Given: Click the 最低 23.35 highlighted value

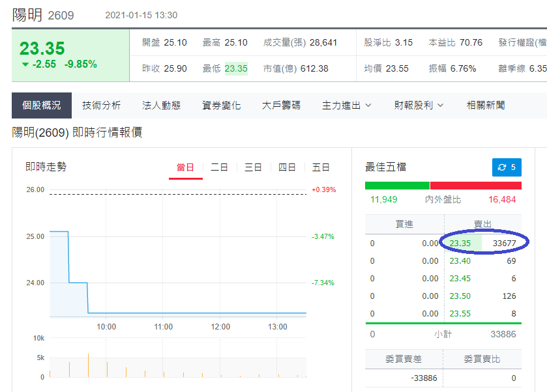Looking at the screenshot, I should [236, 68].
